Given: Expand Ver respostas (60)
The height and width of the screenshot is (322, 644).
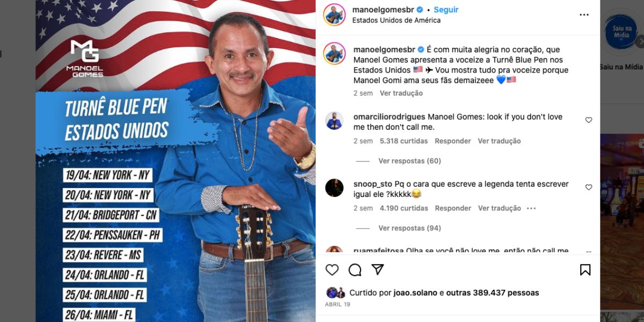Looking at the screenshot, I should tap(409, 161).
